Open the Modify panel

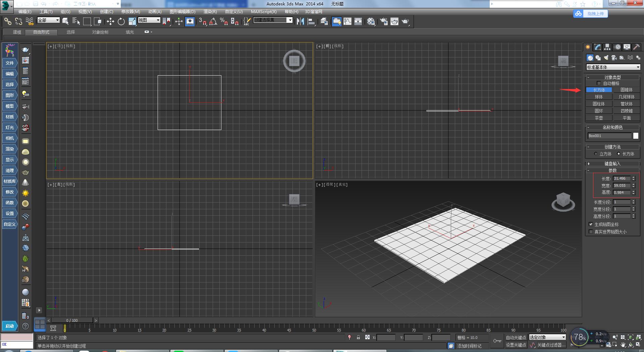[597, 47]
